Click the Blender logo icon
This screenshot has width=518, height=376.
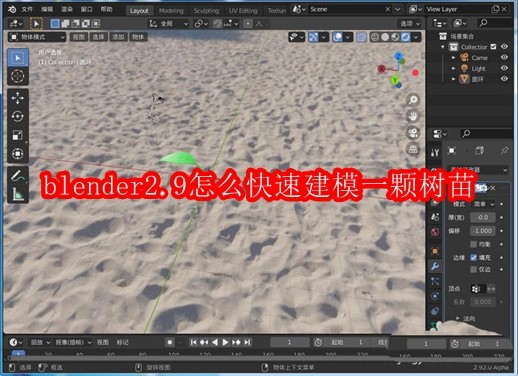(12, 9)
